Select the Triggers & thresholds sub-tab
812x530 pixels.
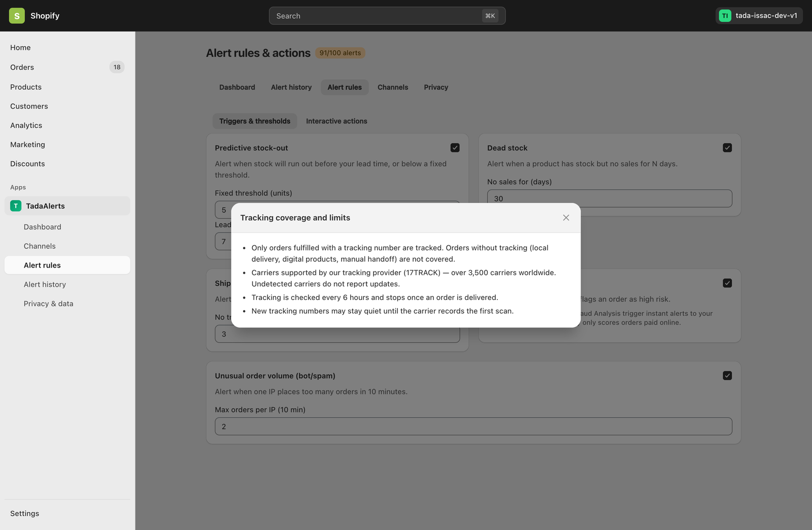pyautogui.click(x=255, y=121)
